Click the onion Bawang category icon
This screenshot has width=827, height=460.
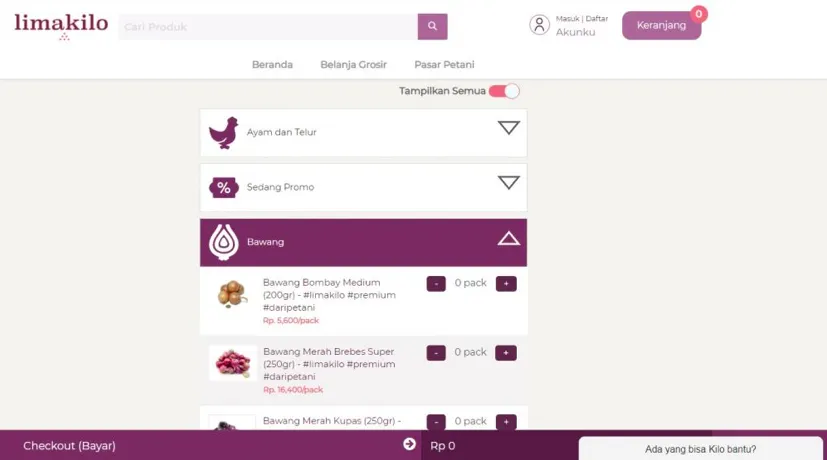[224, 242]
